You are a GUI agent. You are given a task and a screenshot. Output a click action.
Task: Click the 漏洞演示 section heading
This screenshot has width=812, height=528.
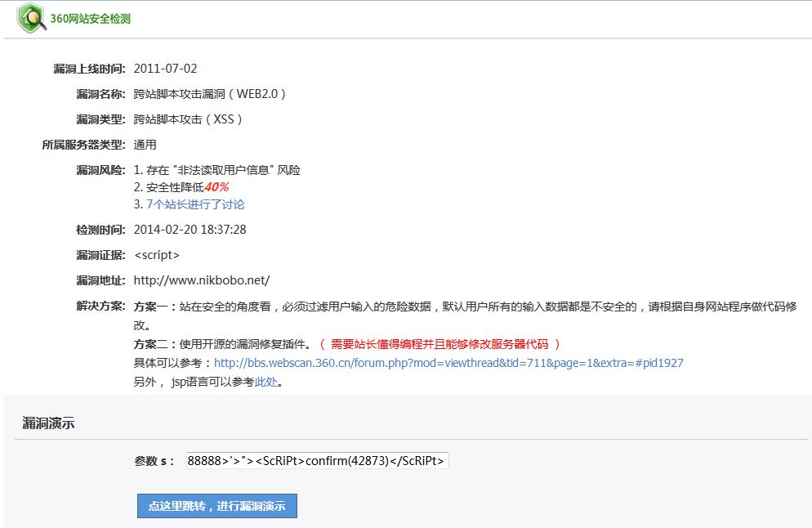[x=48, y=423]
